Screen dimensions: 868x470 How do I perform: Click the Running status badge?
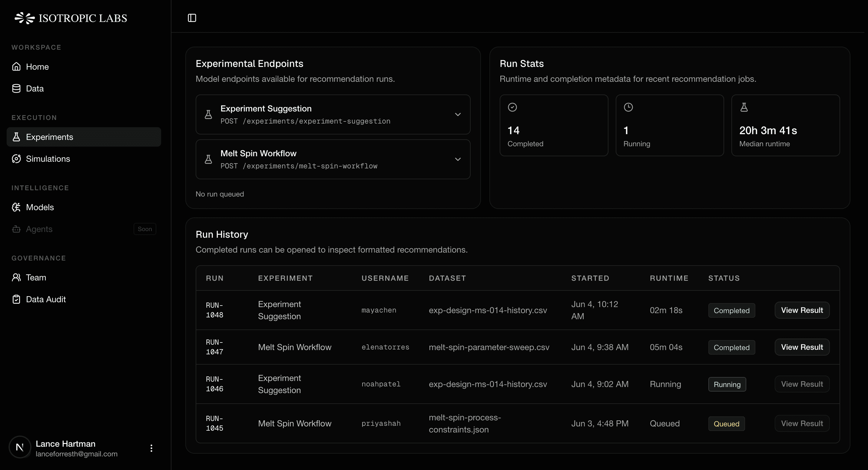(727, 384)
